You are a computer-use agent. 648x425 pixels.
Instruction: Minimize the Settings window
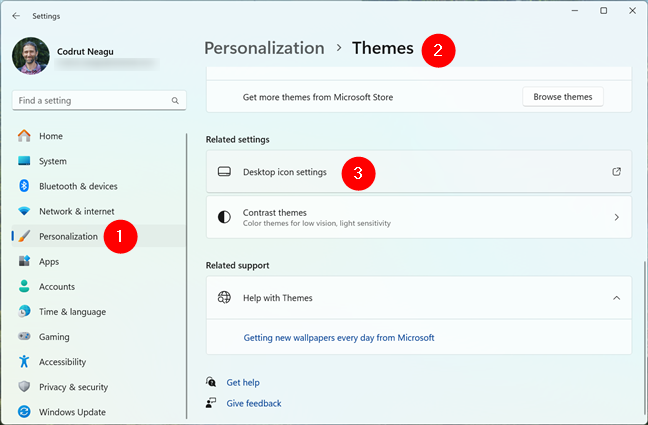(574, 11)
